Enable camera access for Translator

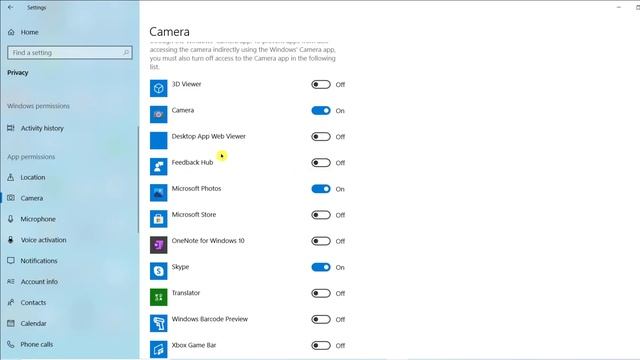pos(321,293)
